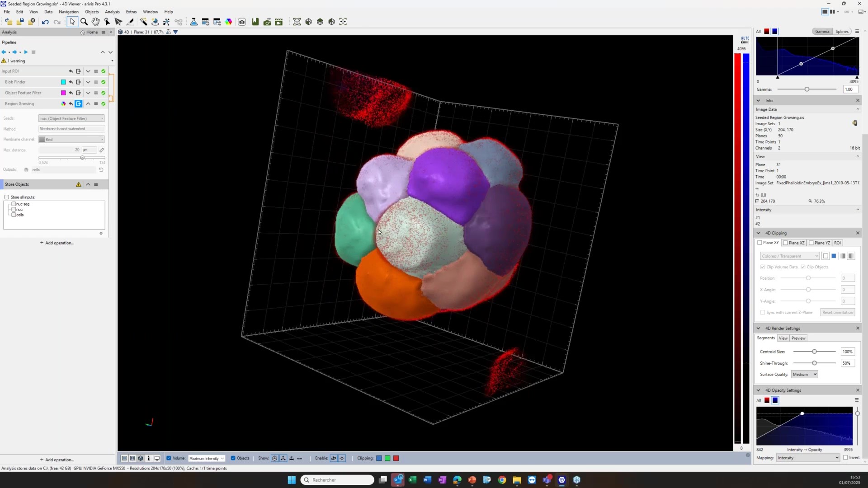Switch to the Preview tab in Render Settings
Image resolution: width=868 pixels, height=488 pixels.
(x=798, y=338)
